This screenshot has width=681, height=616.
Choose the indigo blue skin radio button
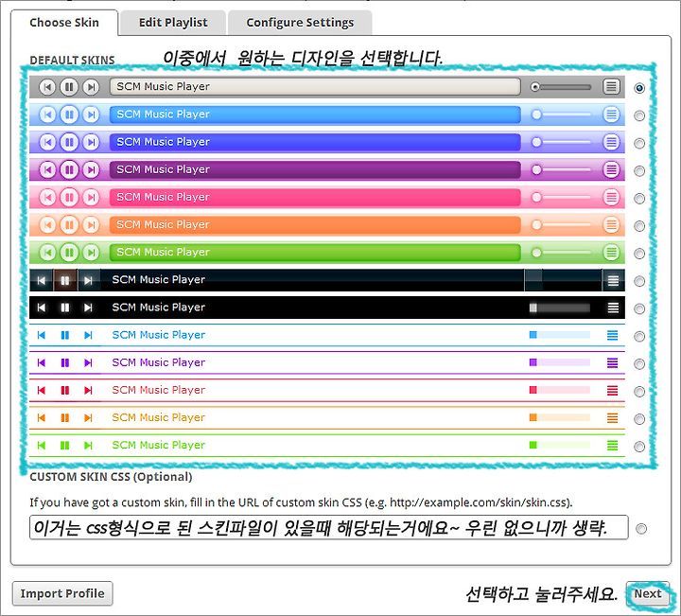[x=638, y=144]
